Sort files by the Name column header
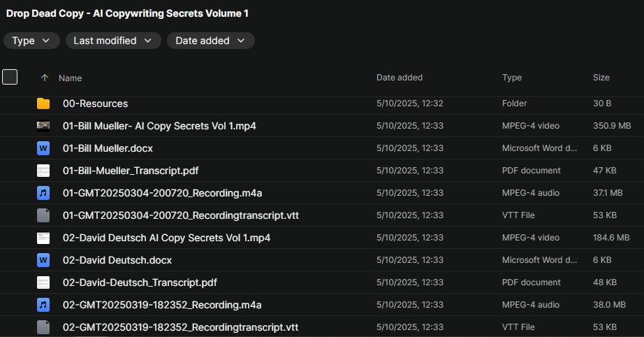The image size is (644, 337). (x=71, y=78)
